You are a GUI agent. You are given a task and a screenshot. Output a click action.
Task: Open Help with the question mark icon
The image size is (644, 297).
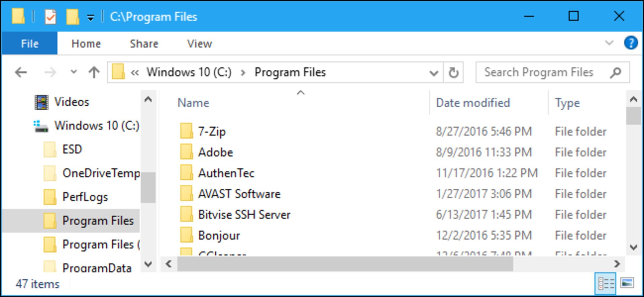coord(631,43)
